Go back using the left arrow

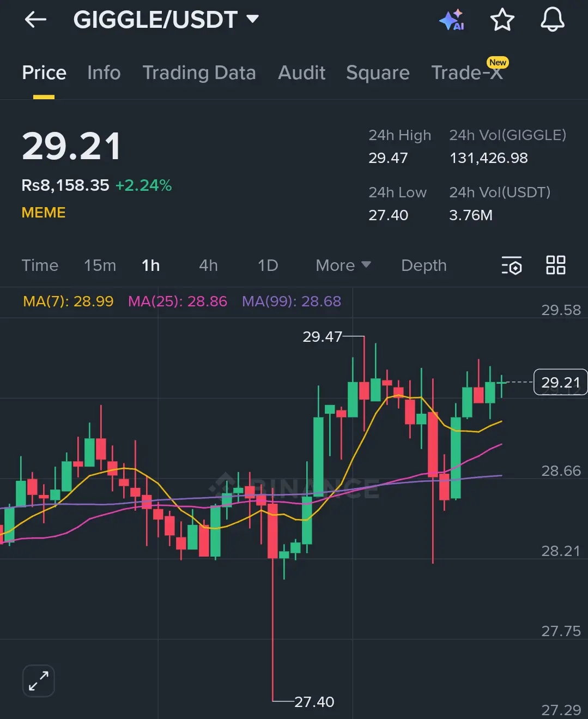coord(35,20)
